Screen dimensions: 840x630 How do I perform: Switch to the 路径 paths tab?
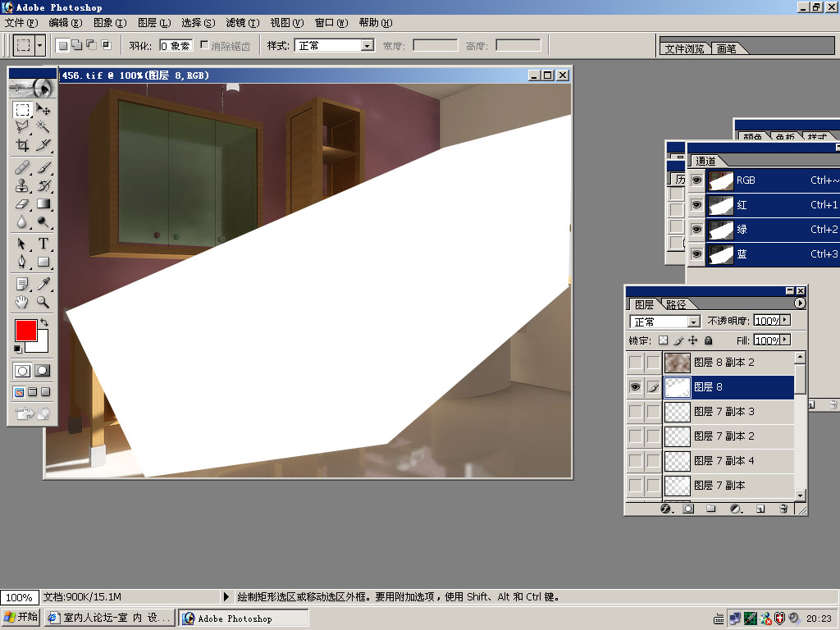click(x=676, y=304)
